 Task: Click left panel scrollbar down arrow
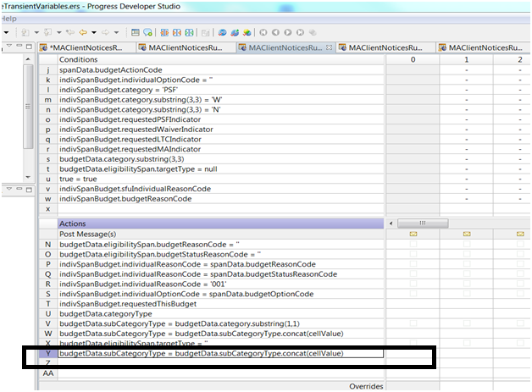click(x=28, y=177)
